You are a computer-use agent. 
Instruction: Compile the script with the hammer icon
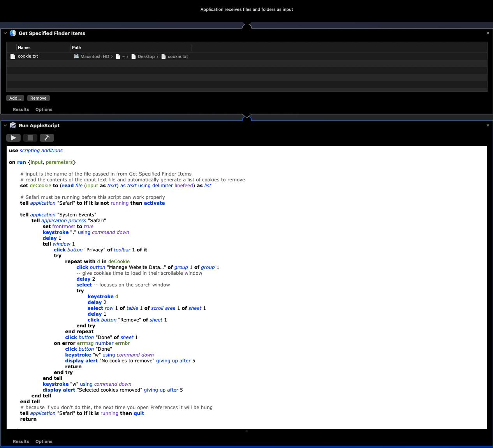(47, 138)
